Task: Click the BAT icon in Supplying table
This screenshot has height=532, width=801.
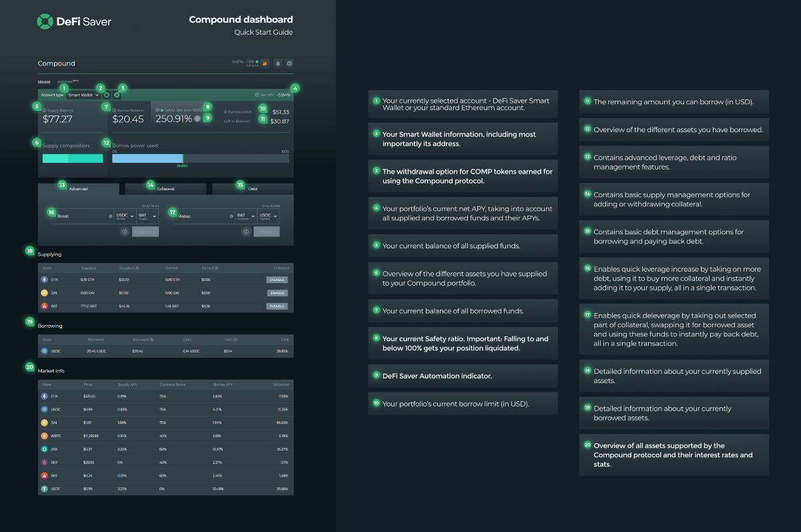Action: pos(44,306)
